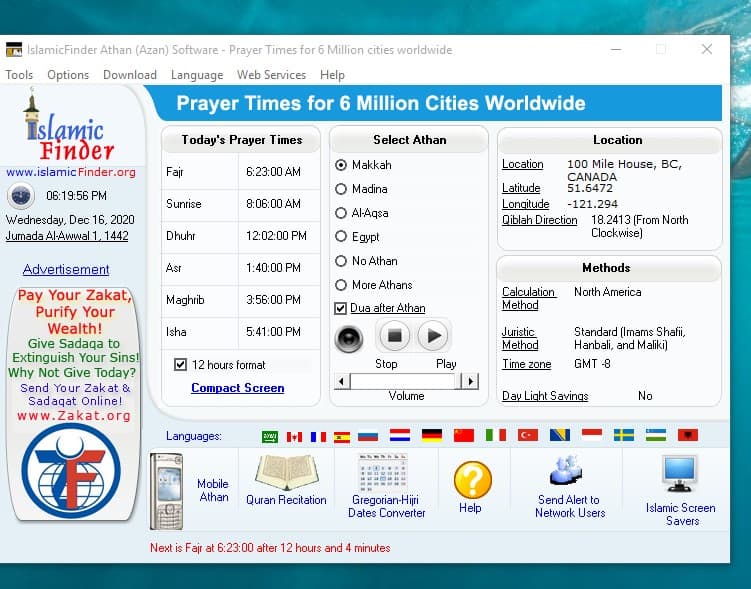Select the China flag language
Image resolution: width=751 pixels, height=589 pixels.
pyautogui.click(x=464, y=435)
